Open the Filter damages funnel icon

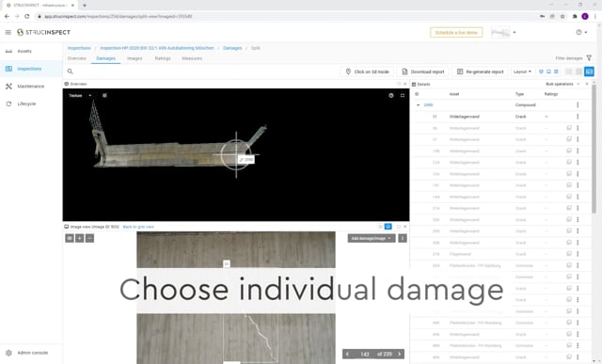(589, 58)
